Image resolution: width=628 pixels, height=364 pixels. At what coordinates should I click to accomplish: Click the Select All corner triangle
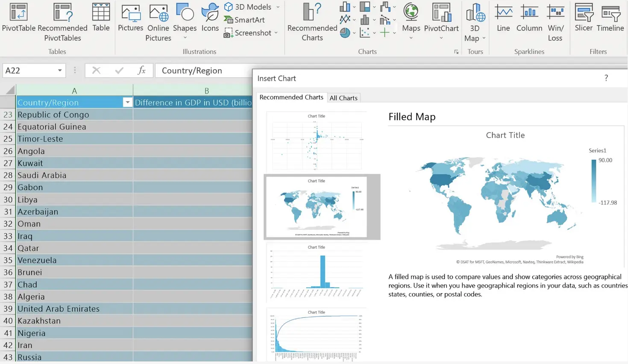[x=10, y=90]
